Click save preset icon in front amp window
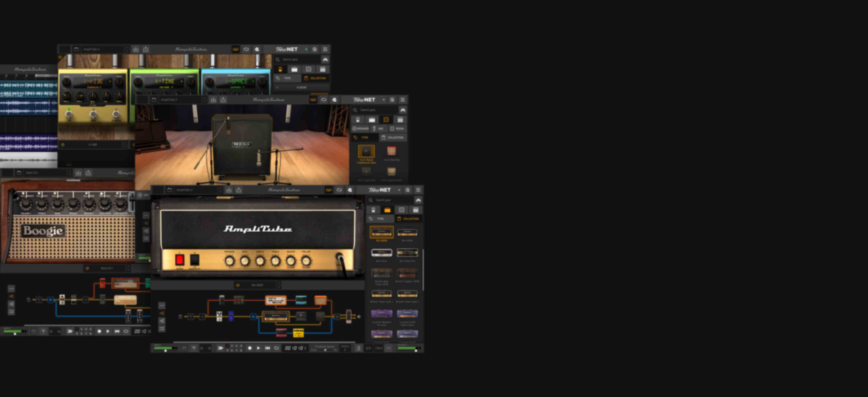868x397 pixels. (x=229, y=190)
